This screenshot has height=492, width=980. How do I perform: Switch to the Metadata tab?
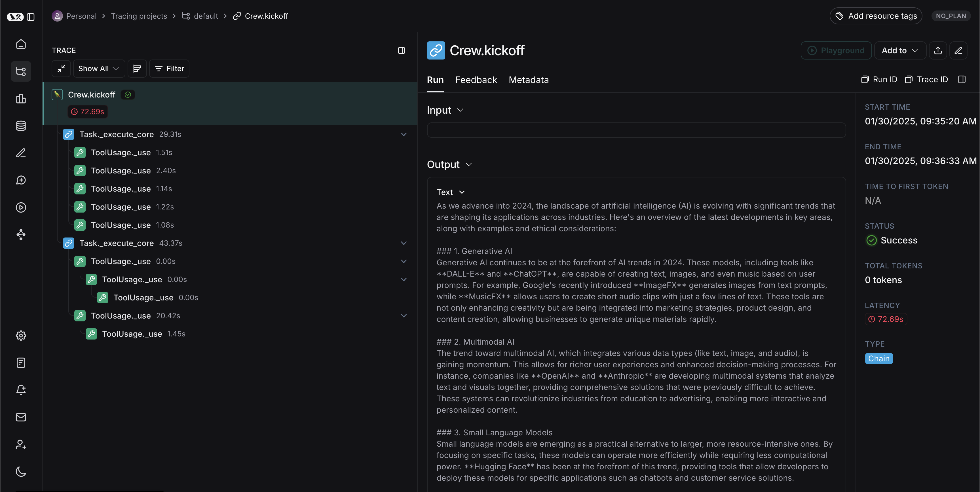pyautogui.click(x=529, y=80)
